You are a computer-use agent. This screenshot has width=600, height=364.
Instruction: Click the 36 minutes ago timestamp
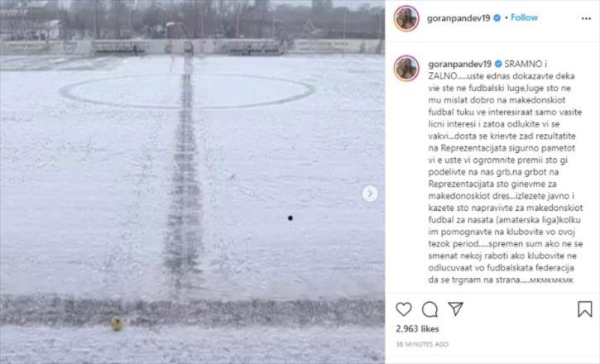[422, 344]
